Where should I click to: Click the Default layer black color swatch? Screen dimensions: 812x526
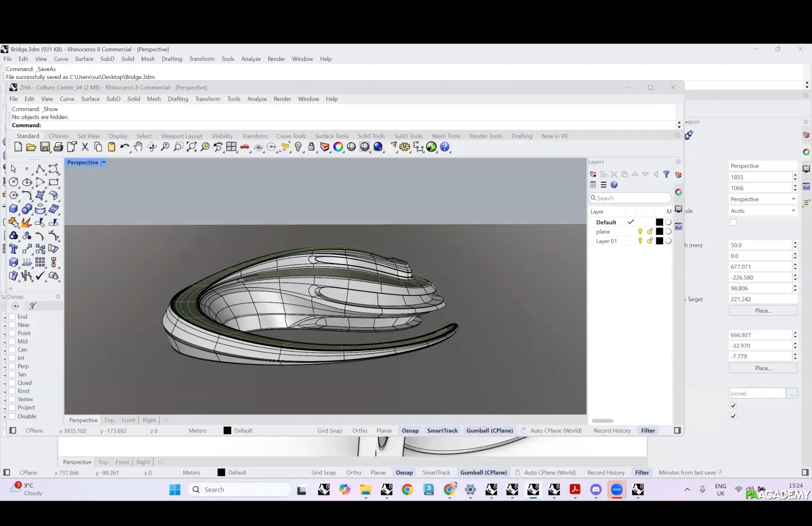point(659,222)
